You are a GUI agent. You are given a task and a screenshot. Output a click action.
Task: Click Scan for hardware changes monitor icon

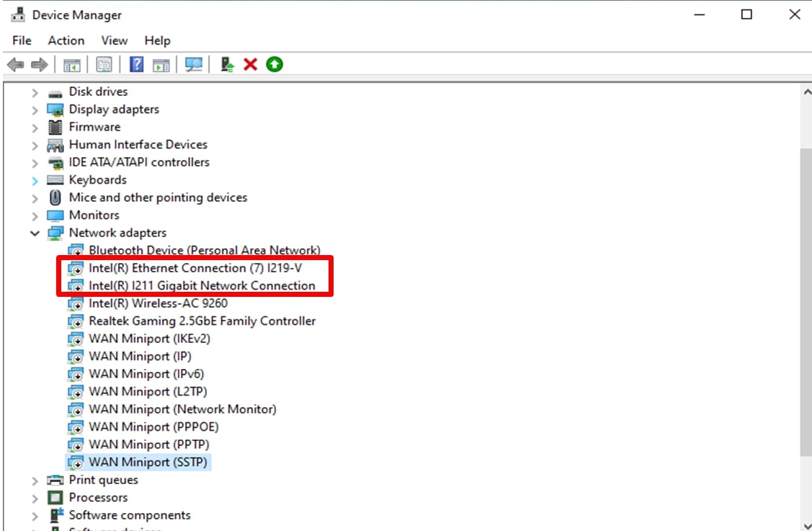click(193, 65)
